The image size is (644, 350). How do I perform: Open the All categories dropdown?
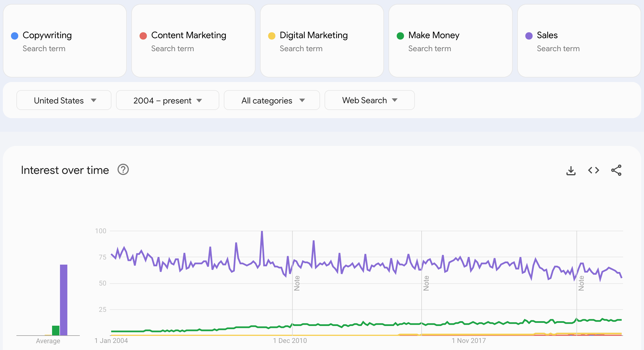[272, 100]
